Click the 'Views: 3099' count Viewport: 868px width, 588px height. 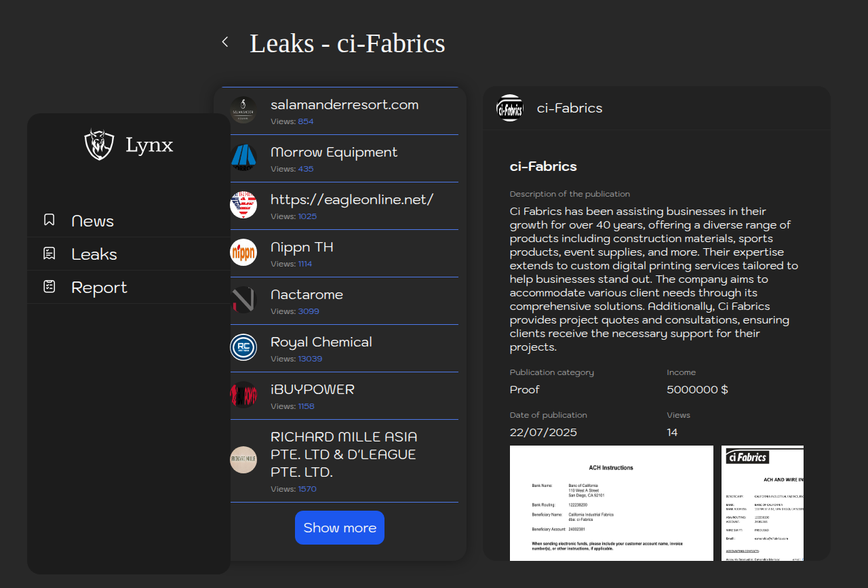pos(295,311)
